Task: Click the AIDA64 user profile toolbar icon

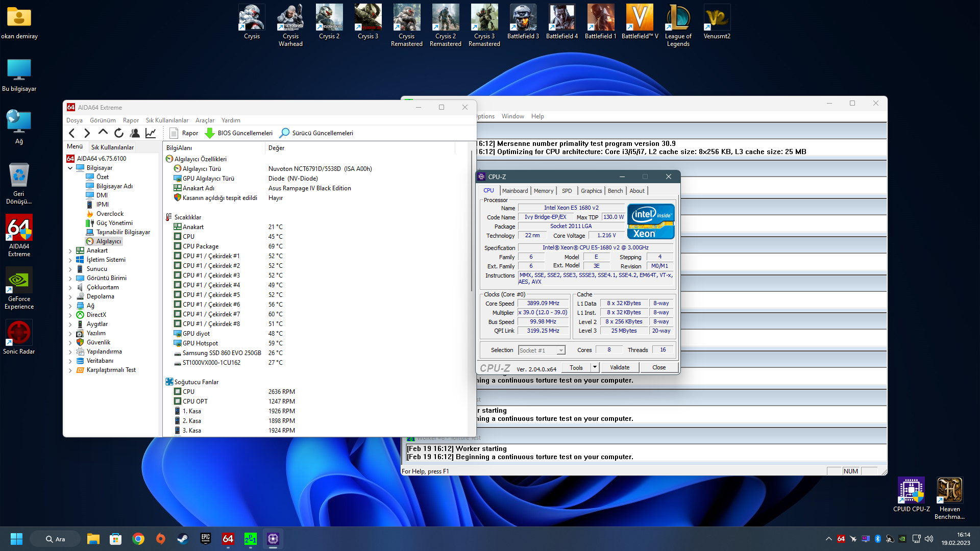Action: tap(135, 133)
